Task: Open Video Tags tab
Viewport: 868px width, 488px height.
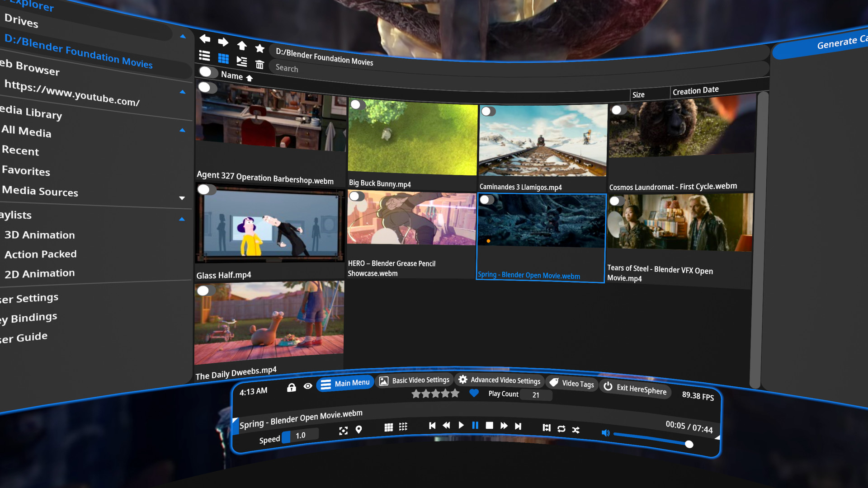Action: click(571, 384)
